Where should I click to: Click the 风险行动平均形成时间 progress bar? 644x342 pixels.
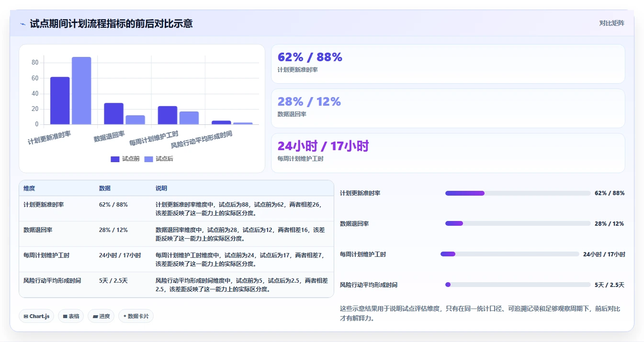[x=518, y=285]
